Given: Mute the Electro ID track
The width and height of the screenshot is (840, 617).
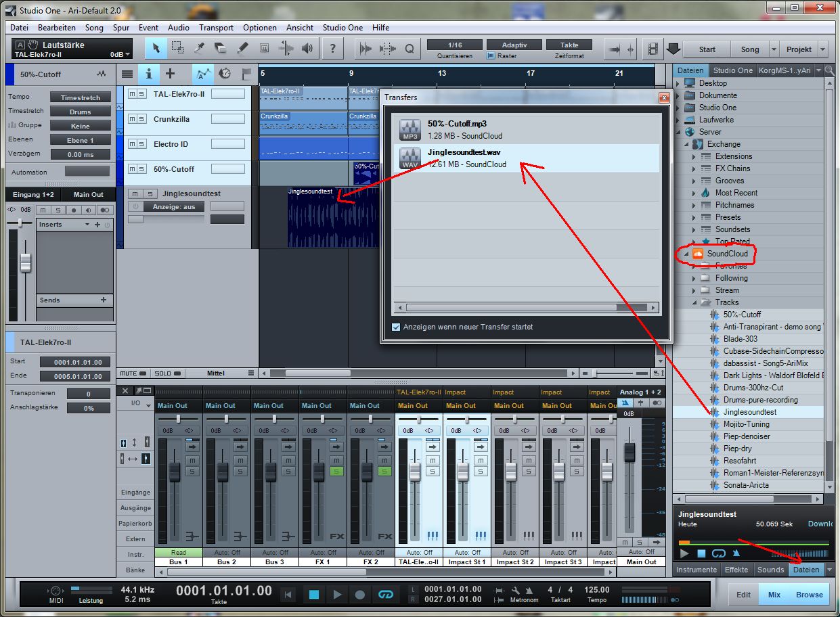Looking at the screenshot, I should [132, 144].
